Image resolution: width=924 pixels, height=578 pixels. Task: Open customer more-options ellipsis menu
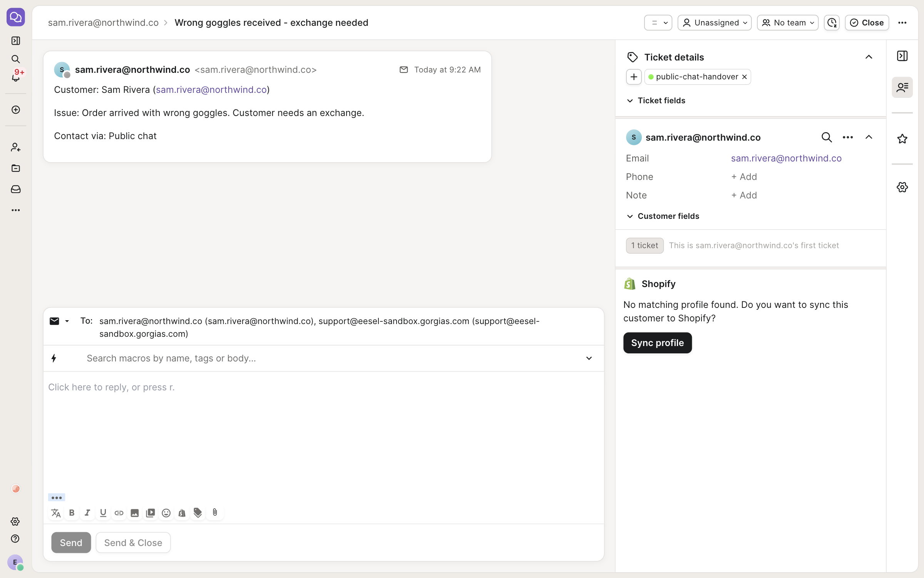coord(847,137)
